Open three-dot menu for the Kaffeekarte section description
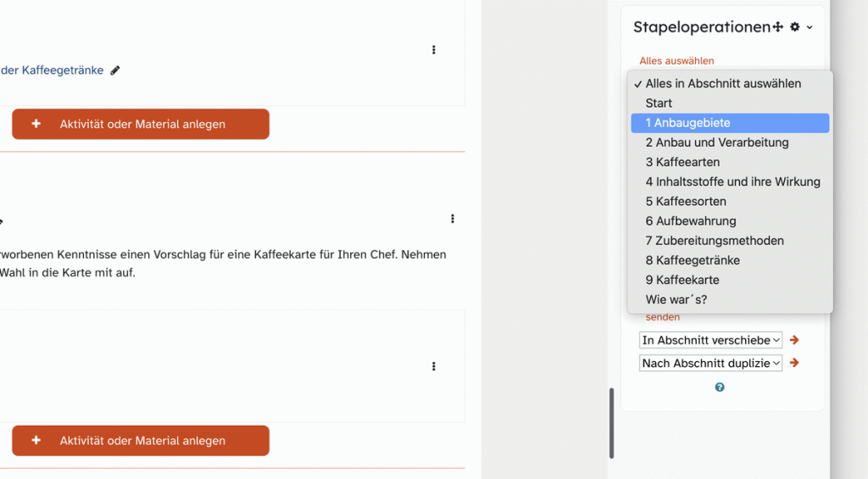The image size is (868, 479). click(x=452, y=219)
